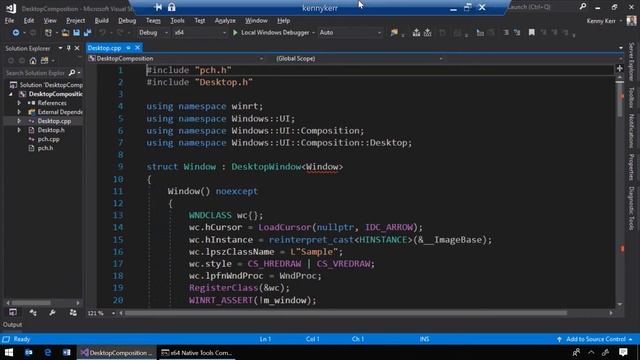This screenshot has height=360, width=640.
Task: Expand the Local Windows Debugger options arrow
Action: (313, 33)
